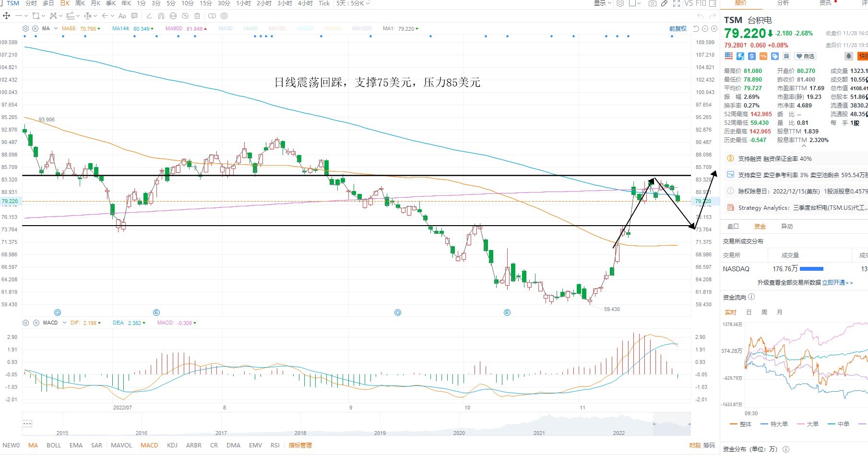
Task: Take a chart screenshot with camera icon
Action: (653, 3)
